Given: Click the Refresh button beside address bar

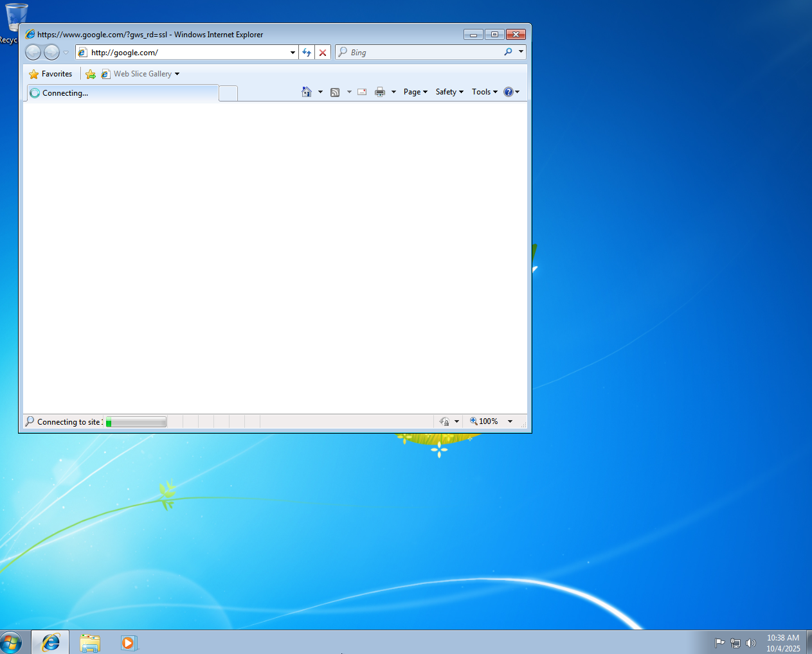Looking at the screenshot, I should click(x=307, y=53).
